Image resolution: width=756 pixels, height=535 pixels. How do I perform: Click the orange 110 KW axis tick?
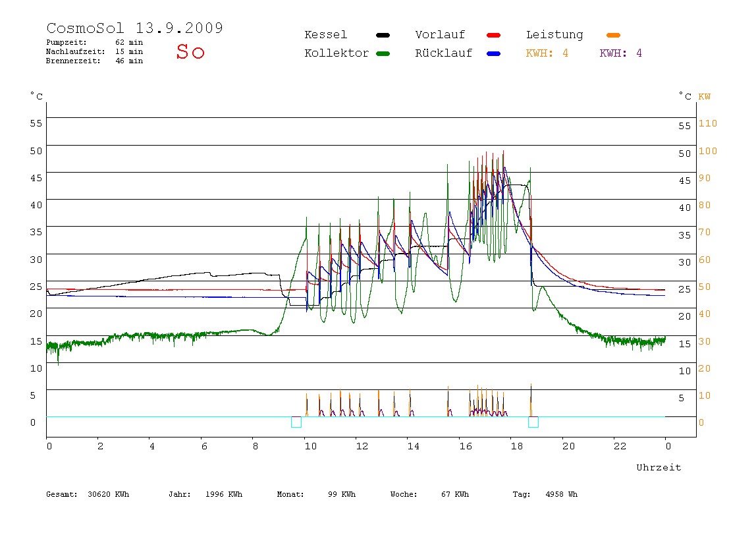pyautogui.click(x=708, y=123)
